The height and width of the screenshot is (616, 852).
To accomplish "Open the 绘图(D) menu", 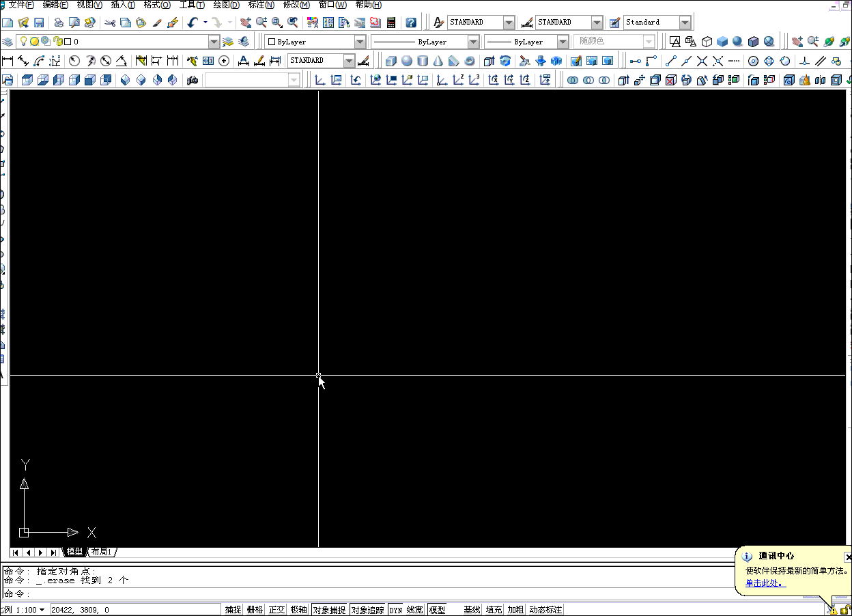I will 227,5.
